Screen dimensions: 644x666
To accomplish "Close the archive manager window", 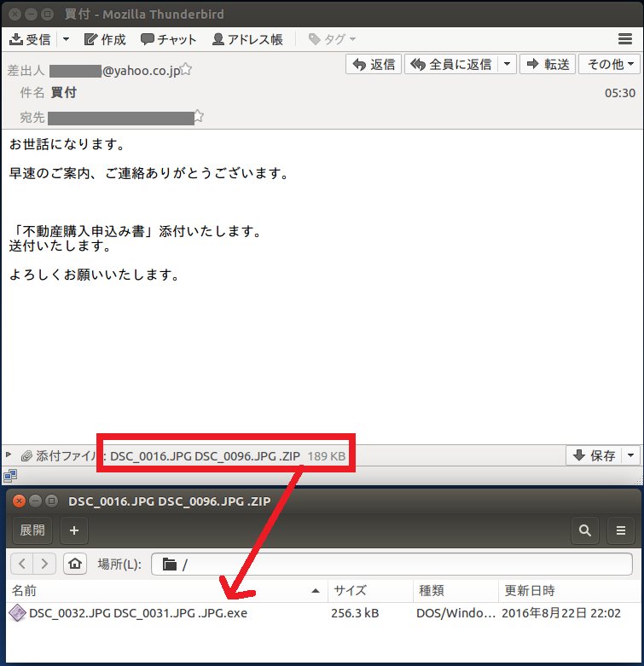I will coord(19,501).
